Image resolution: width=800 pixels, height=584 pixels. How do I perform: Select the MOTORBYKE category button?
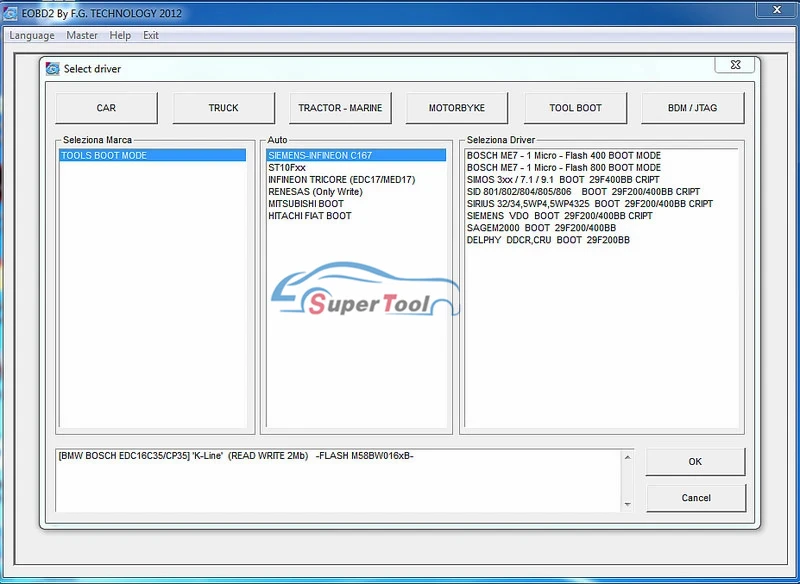[457, 108]
